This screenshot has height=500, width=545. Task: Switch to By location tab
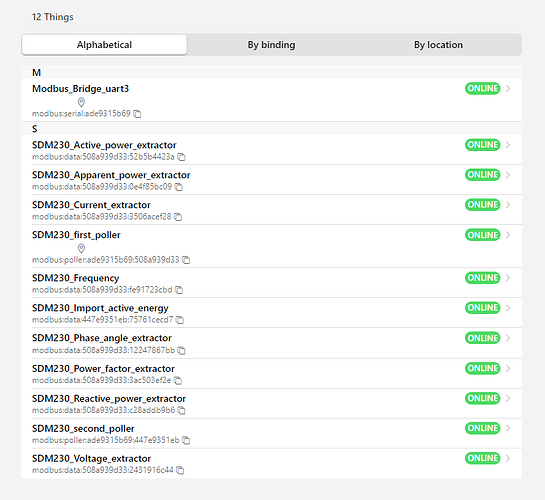[438, 45]
